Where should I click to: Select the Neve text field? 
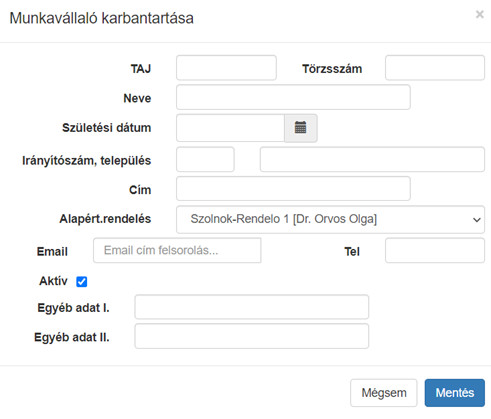pyautogui.click(x=293, y=97)
